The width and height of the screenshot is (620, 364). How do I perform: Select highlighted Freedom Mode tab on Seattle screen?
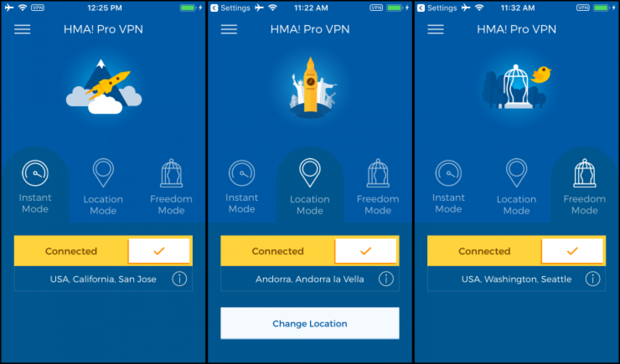[x=584, y=187]
